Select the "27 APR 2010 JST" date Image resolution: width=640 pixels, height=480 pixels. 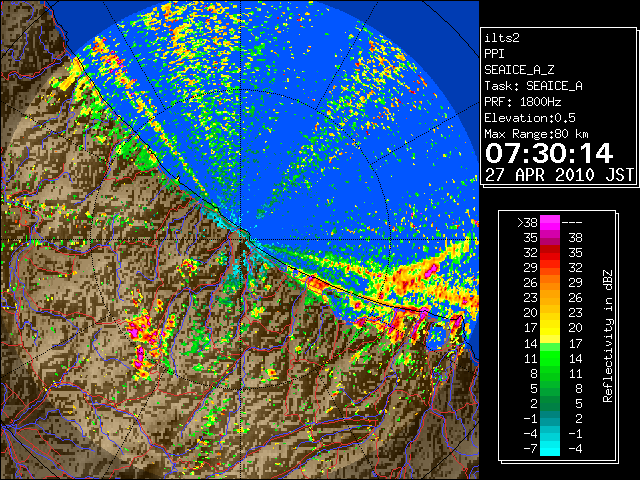pyautogui.click(x=560, y=175)
